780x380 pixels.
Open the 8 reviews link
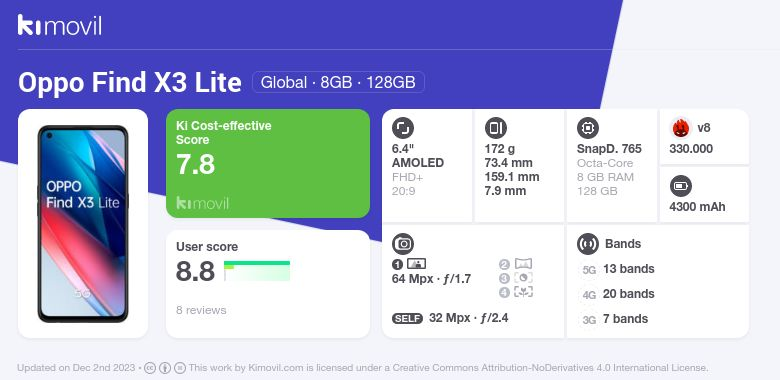tap(201, 310)
